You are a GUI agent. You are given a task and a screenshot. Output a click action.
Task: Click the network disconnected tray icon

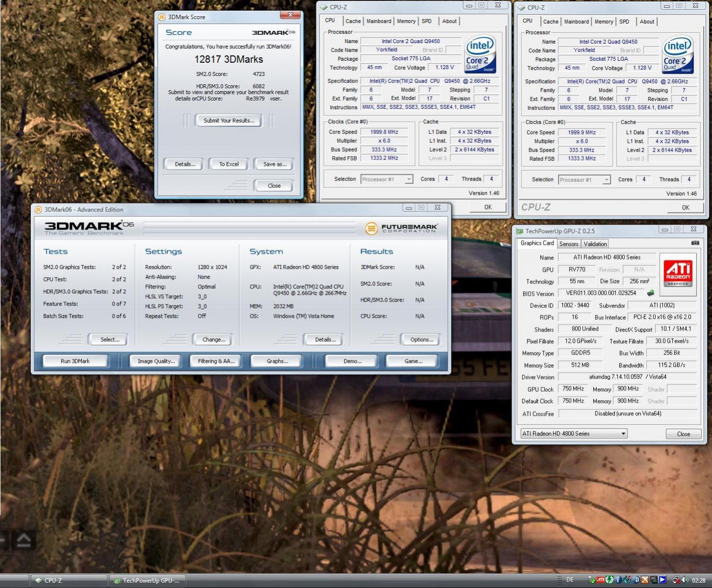pyautogui.click(x=676, y=580)
